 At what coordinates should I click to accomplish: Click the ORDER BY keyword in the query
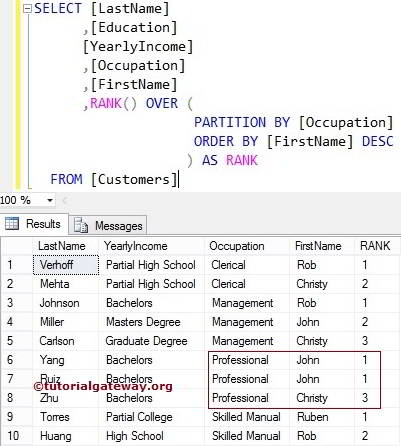(x=226, y=142)
